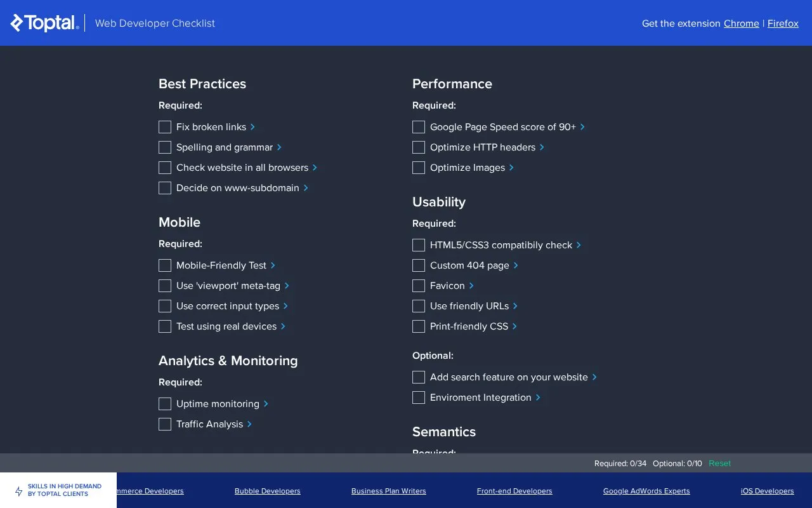The height and width of the screenshot is (508, 812).
Task: Open Front-end Developers link
Action: tap(514, 491)
